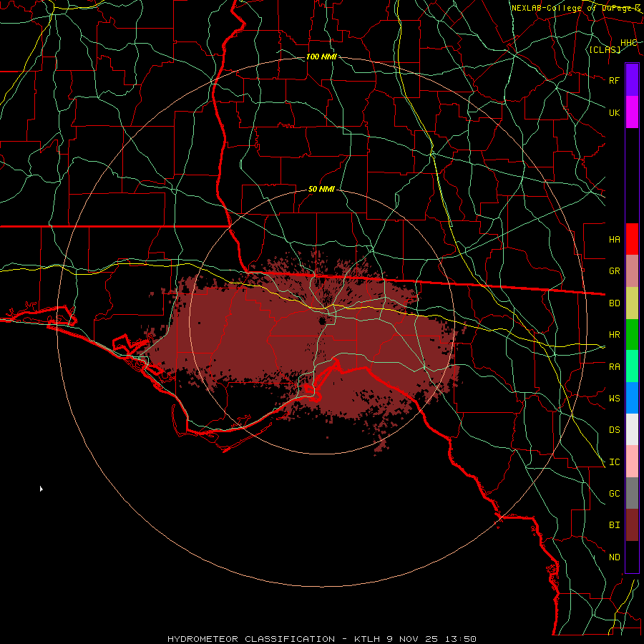Click the DS legend label
The height and width of the screenshot is (644, 644).
click(x=614, y=430)
